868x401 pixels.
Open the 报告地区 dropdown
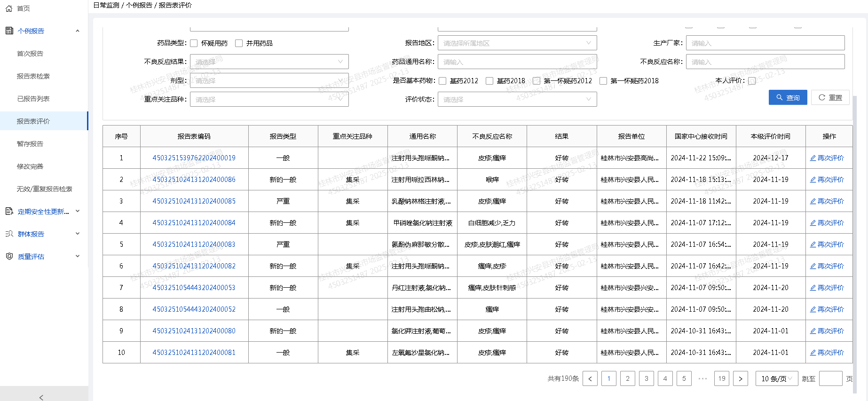click(x=517, y=43)
